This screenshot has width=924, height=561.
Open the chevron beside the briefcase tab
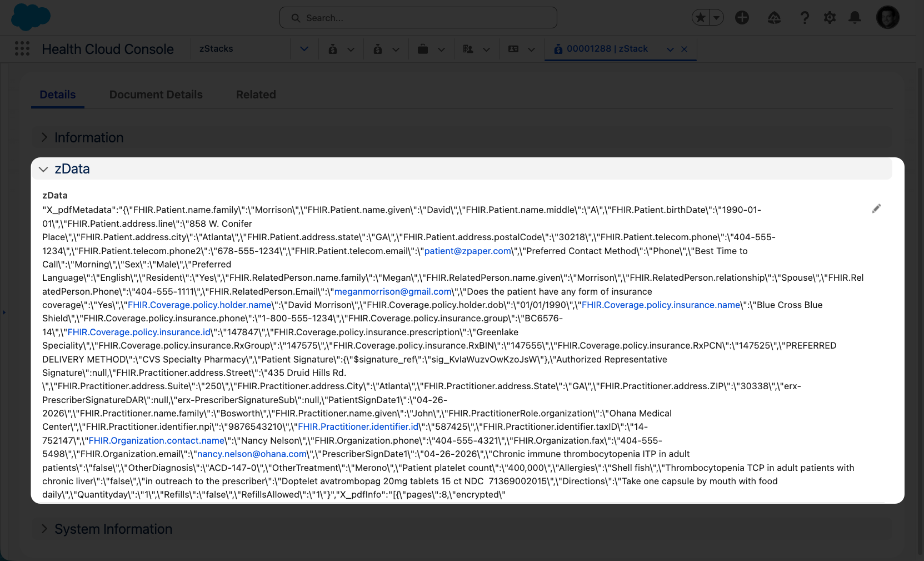[x=442, y=49]
